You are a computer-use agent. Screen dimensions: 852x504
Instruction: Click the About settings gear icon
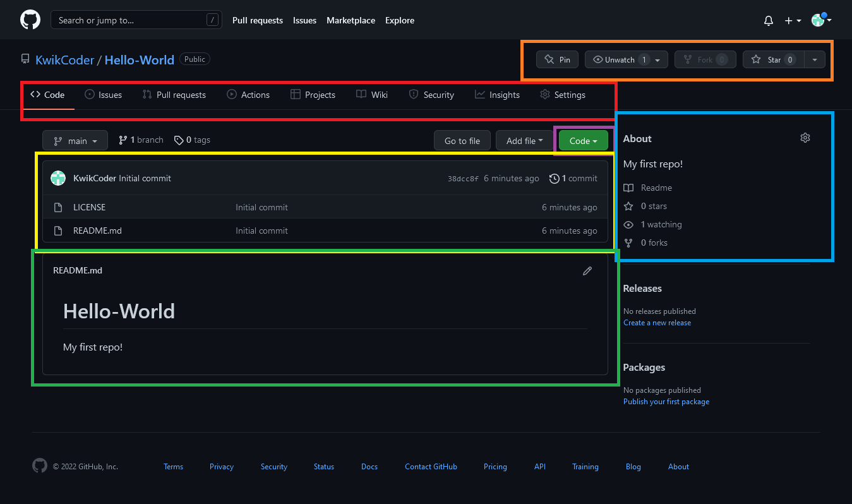805,138
